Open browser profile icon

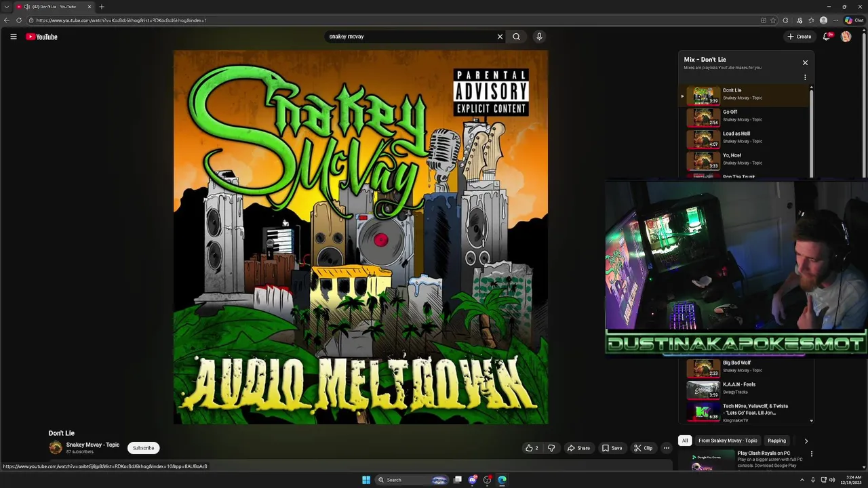(823, 20)
